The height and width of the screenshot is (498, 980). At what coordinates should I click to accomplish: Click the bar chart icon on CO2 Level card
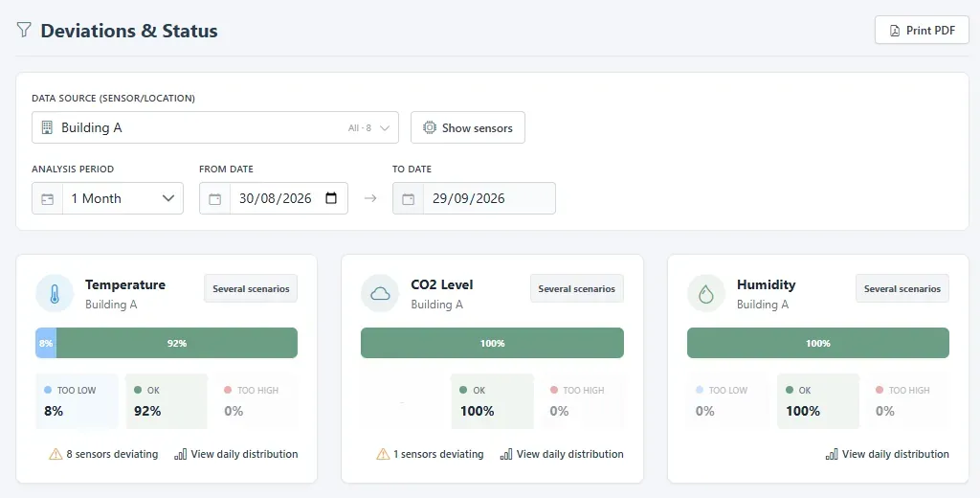[506, 454]
